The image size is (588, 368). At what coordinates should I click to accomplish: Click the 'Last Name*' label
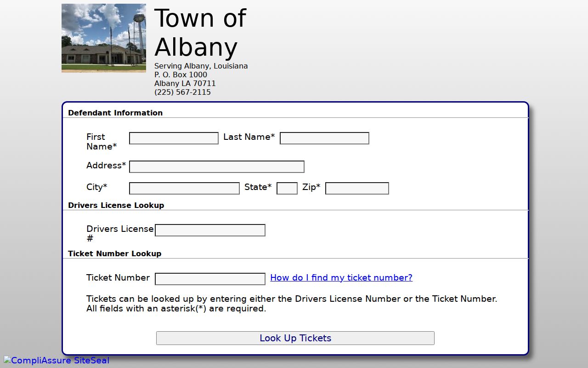tap(249, 137)
